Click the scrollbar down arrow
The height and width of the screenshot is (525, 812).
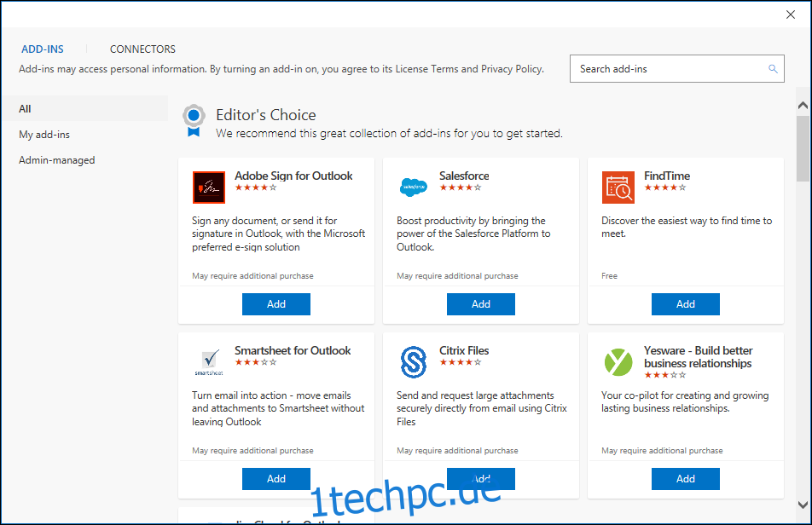803,505
